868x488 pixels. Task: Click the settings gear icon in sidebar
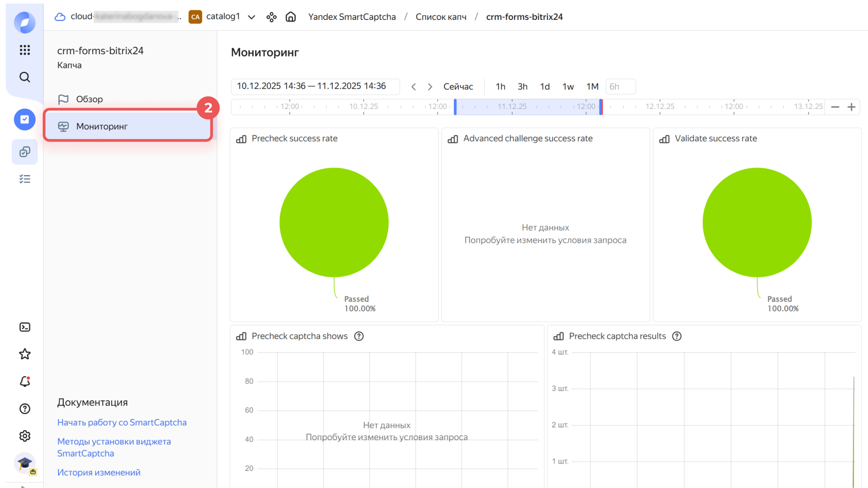pos(25,436)
